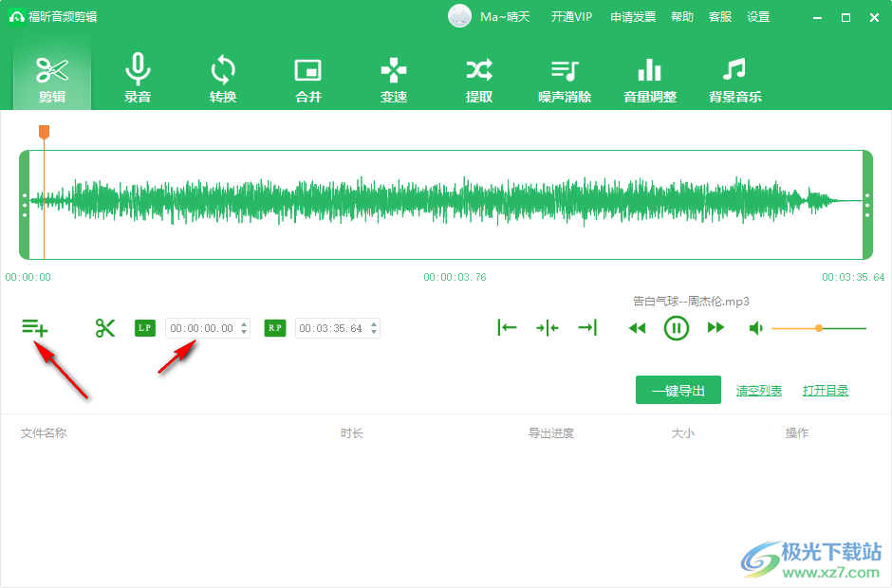Open the 帮助 help menu
This screenshot has width=892, height=588.
click(x=682, y=17)
